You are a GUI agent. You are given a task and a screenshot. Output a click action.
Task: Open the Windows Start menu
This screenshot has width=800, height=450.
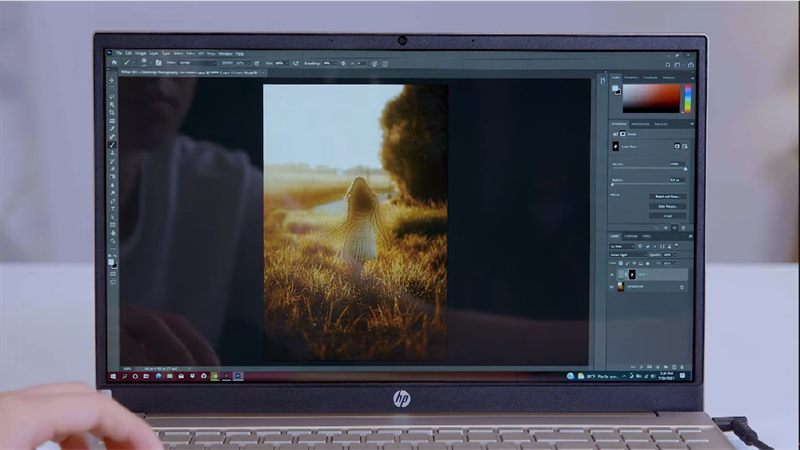coord(113,377)
